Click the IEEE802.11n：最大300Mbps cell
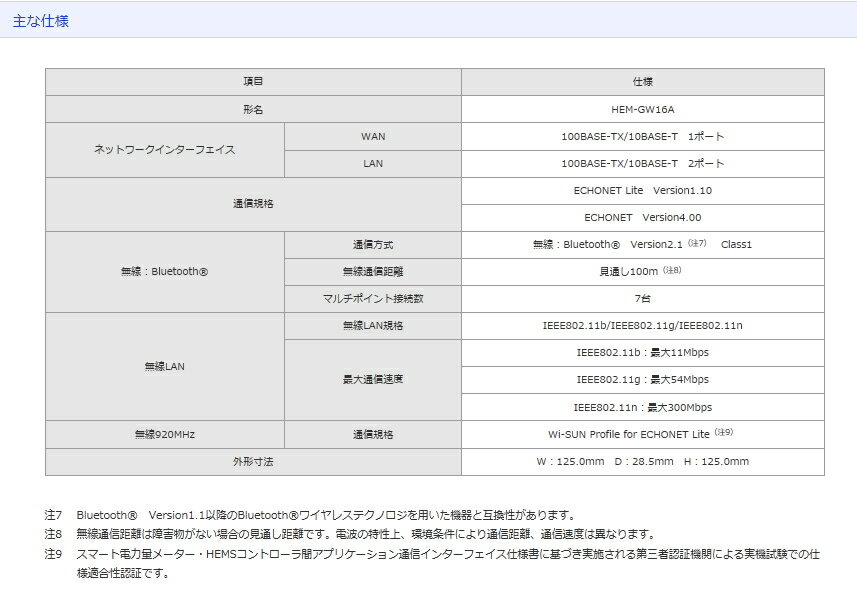This screenshot has height=592, width=857. (642, 407)
